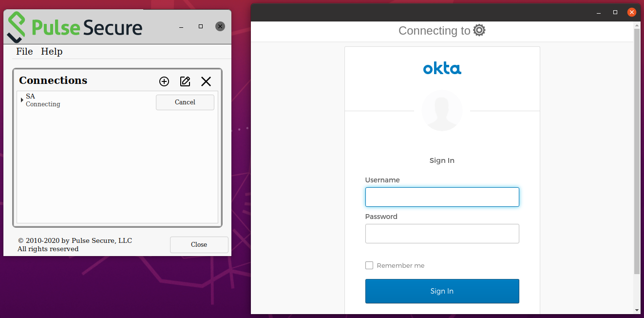Minimize the Okta sign-in window
The height and width of the screenshot is (318, 644).
coord(599,12)
